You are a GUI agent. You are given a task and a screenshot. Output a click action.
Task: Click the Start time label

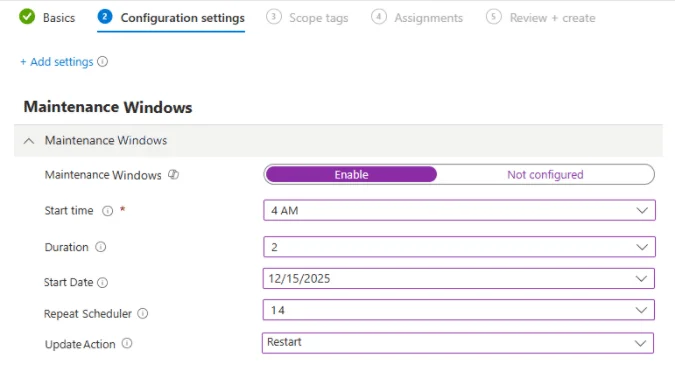pos(69,211)
